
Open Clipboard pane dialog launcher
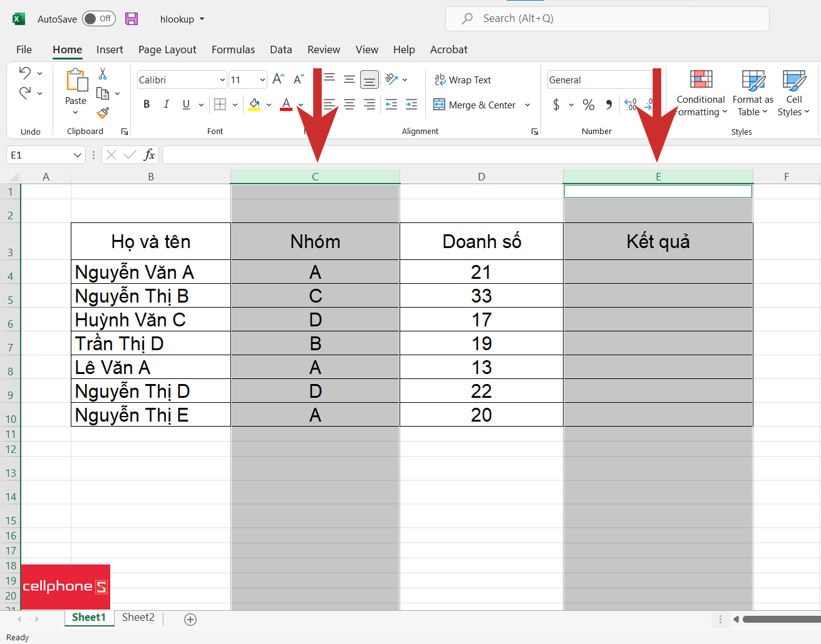click(x=125, y=132)
